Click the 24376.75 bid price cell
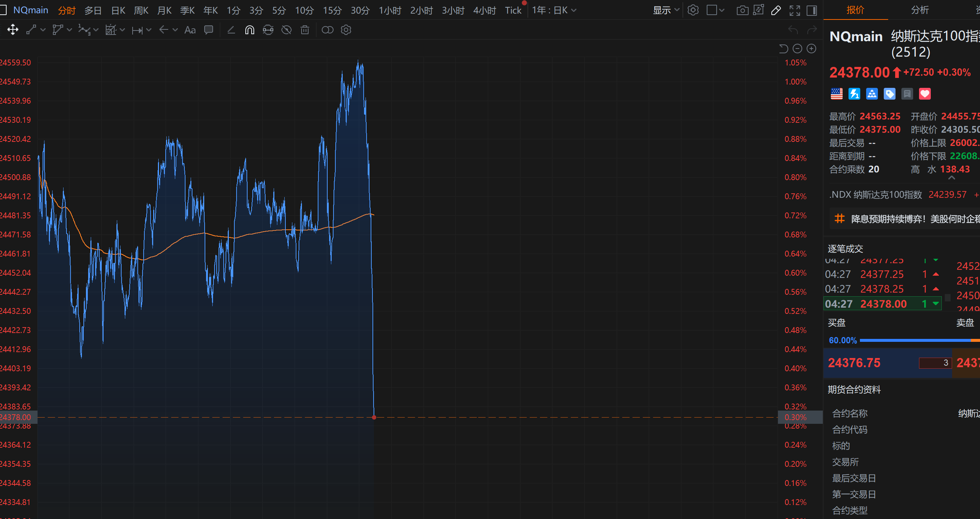980x519 pixels. [854, 363]
